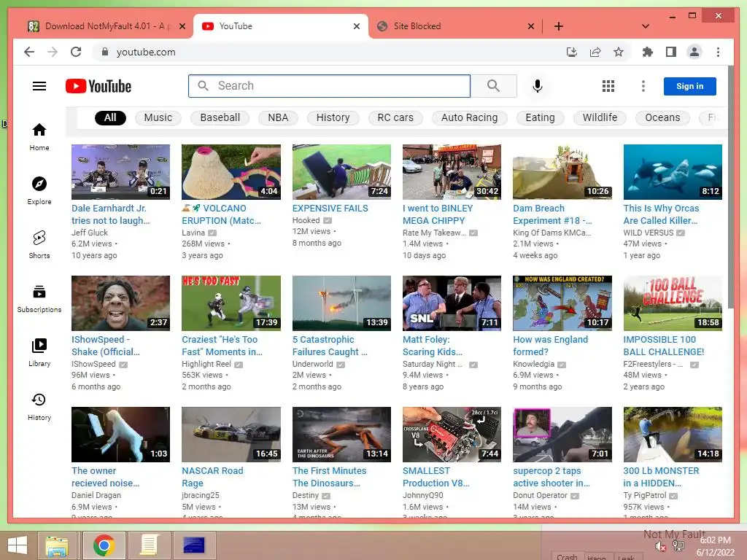The image size is (747, 560).
Task: Open Home in the sidebar
Action: pos(39,137)
